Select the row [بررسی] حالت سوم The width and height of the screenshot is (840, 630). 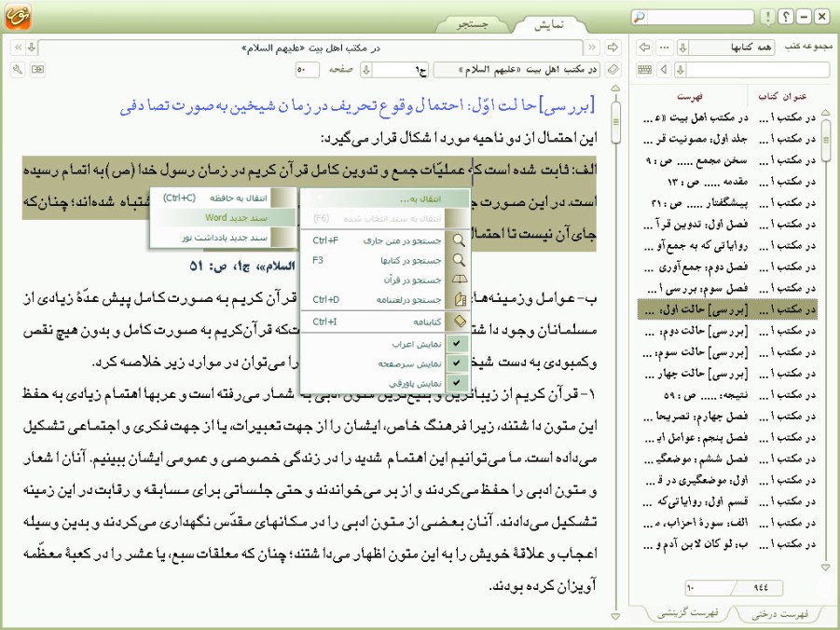pos(727,352)
